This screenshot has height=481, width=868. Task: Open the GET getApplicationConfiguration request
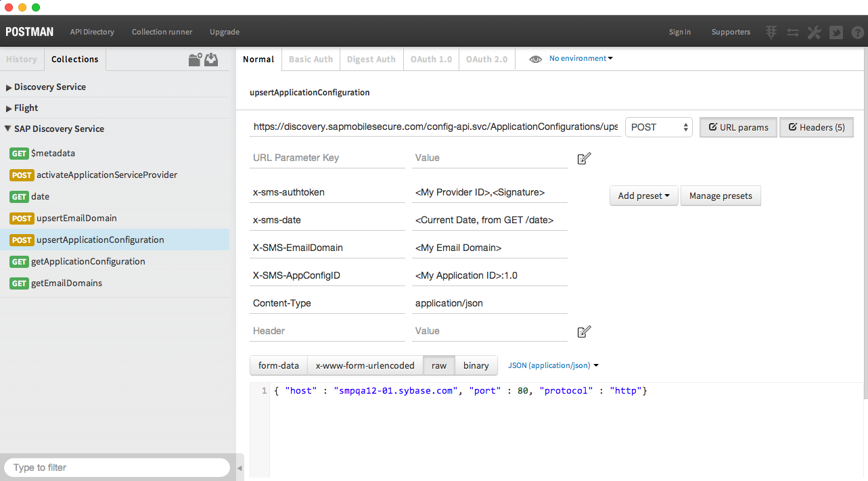click(x=115, y=262)
